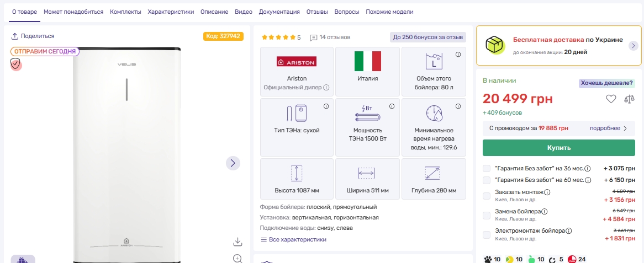Click info icon on heater type tile
The image size is (644, 263).
click(x=326, y=106)
